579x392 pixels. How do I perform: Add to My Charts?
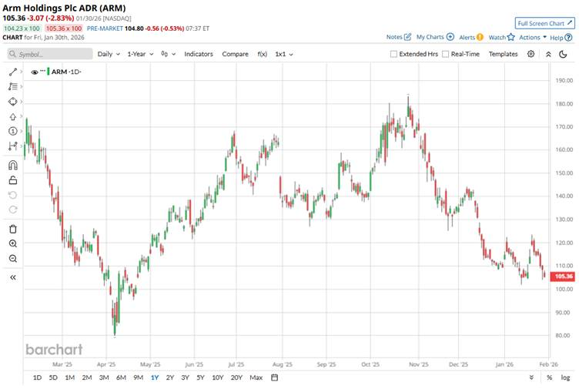[435, 37]
